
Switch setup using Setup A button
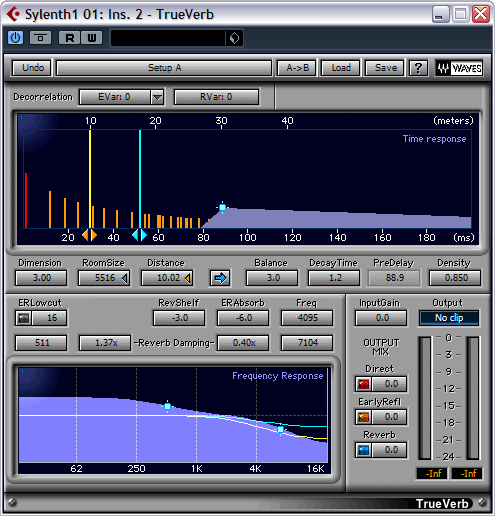tap(164, 68)
